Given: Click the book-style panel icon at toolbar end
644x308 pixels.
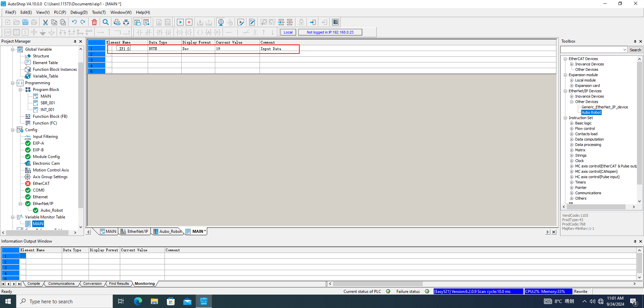Looking at the screenshot, I should [x=335, y=22].
